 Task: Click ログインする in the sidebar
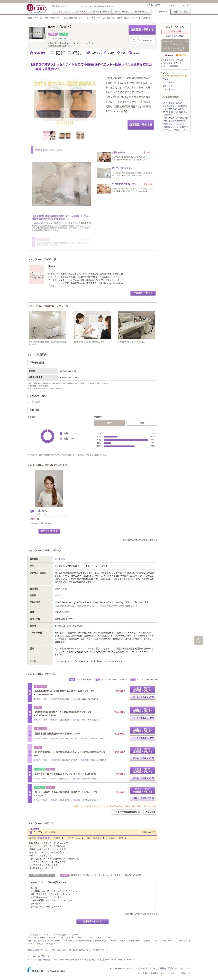[x=175, y=31]
